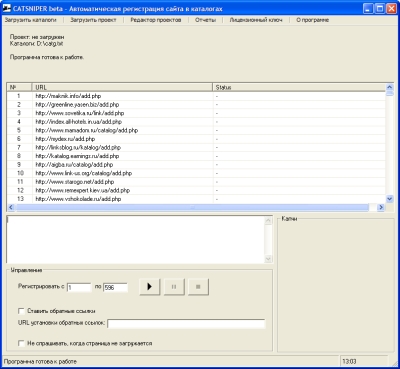Open the 'Загрузить каталоги' menu
Viewport: 400px width, 369px height.
[30, 20]
